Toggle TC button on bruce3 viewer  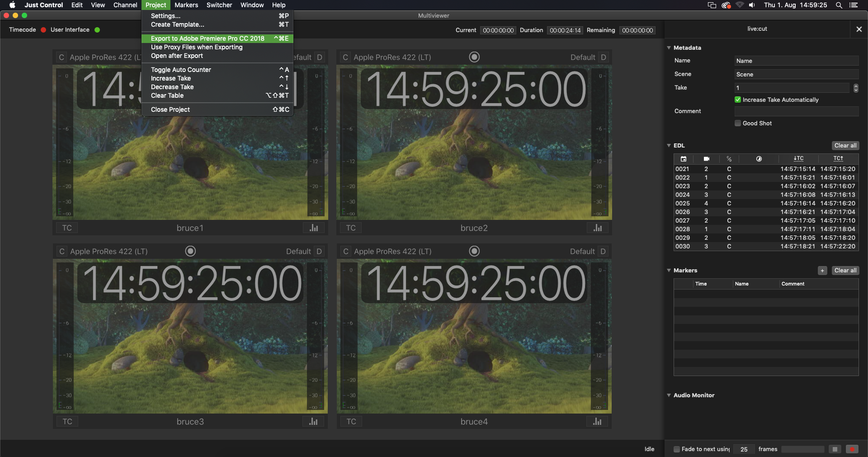click(x=67, y=422)
